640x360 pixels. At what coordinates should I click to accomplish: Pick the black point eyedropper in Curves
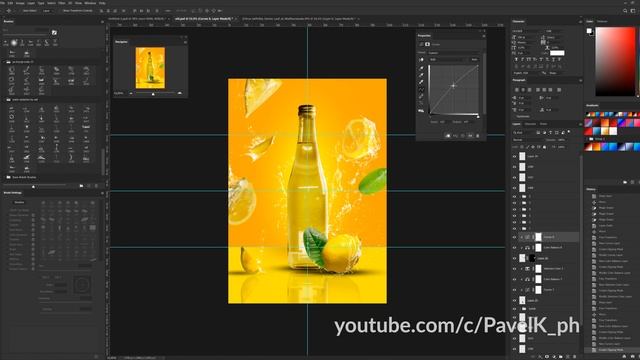pyautogui.click(x=421, y=68)
